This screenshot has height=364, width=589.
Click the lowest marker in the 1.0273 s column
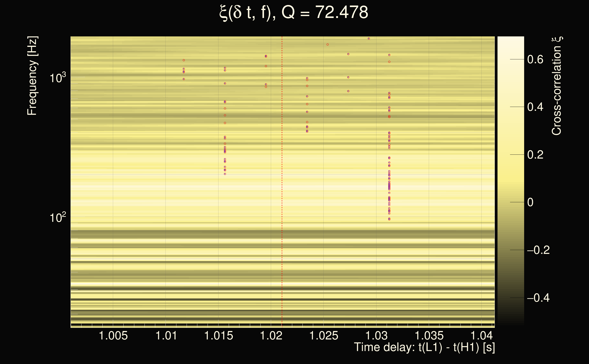(x=348, y=91)
